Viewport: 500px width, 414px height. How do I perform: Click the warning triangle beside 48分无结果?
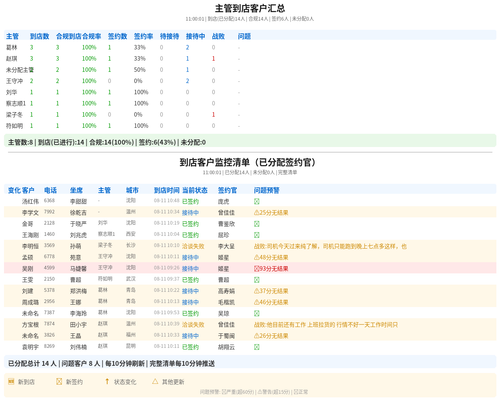point(256,257)
